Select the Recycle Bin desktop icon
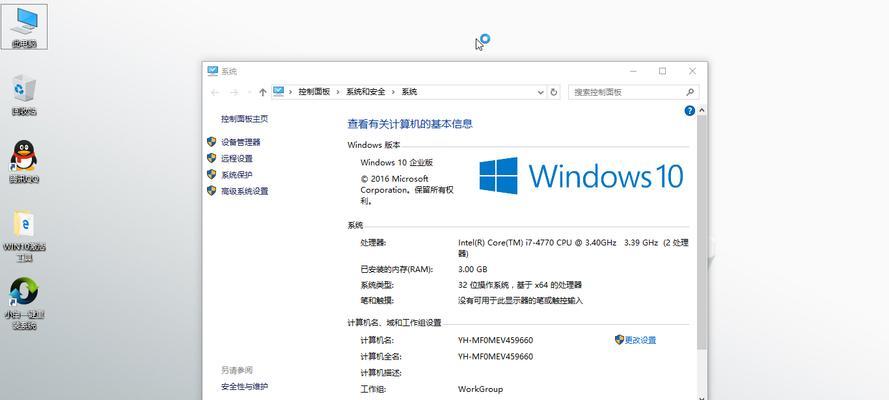The width and height of the screenshot is (889, 400). (24, 95)
